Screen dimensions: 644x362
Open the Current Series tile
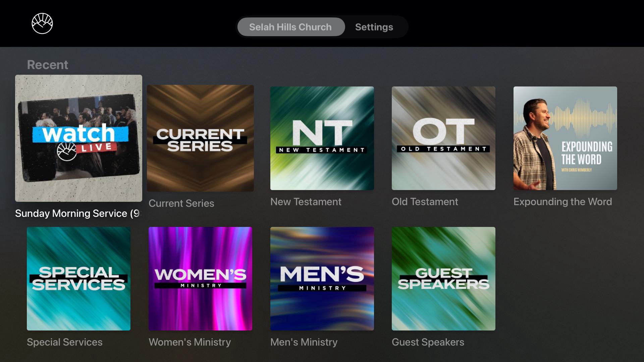coord(200,138)
